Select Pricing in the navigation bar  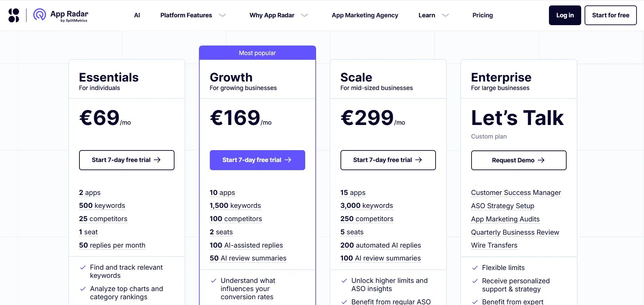(482, 15)
